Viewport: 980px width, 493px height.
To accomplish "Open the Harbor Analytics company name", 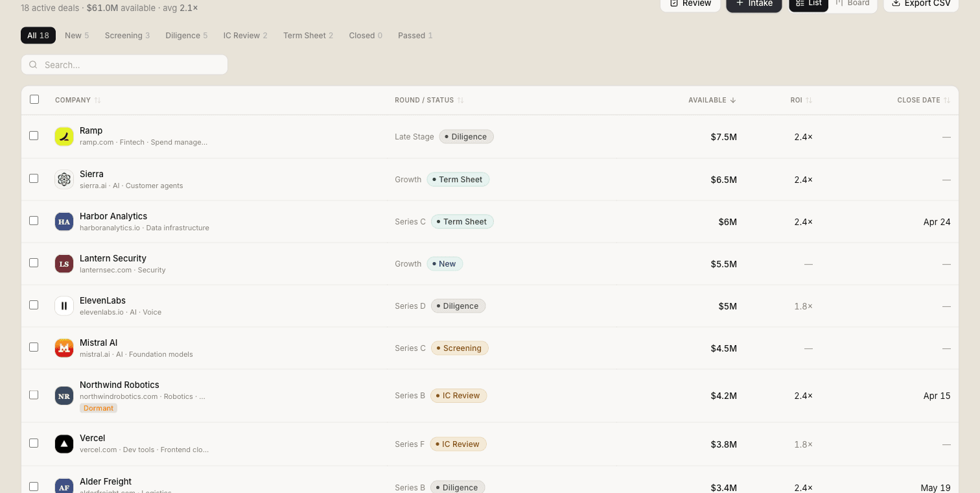I will tap(113, 216).
